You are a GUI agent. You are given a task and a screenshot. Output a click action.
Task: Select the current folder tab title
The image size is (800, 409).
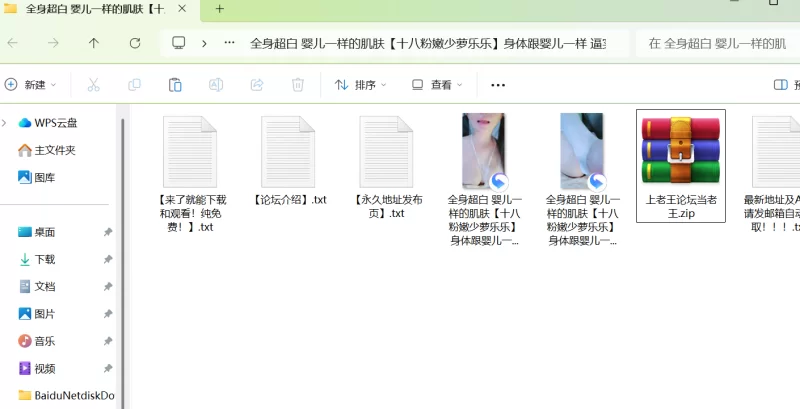click(x=95, y=9)
